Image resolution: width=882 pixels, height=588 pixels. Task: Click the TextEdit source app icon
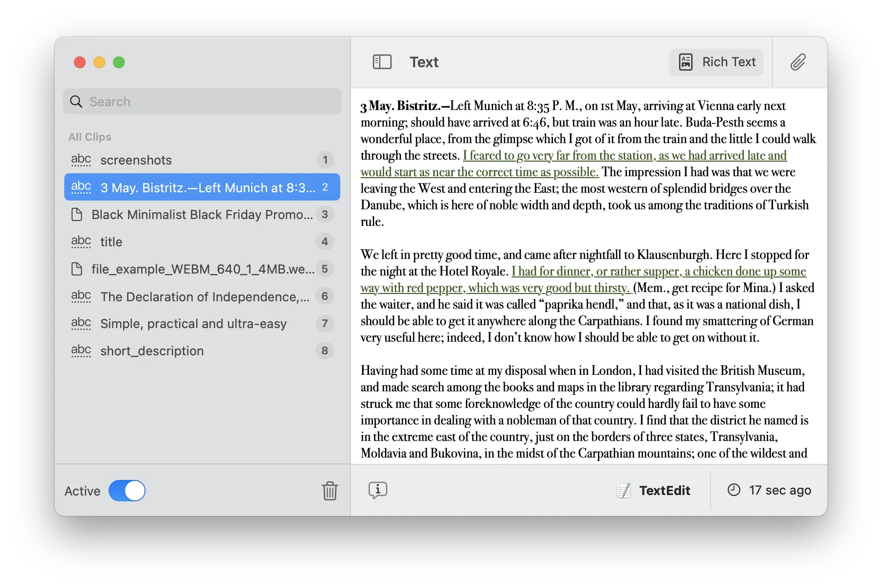pos(624,491)
